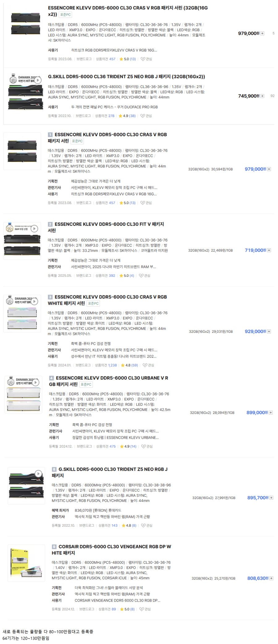Expand price plus next to 745,900원
Screen dimensions: 278x644
[262, 96]
